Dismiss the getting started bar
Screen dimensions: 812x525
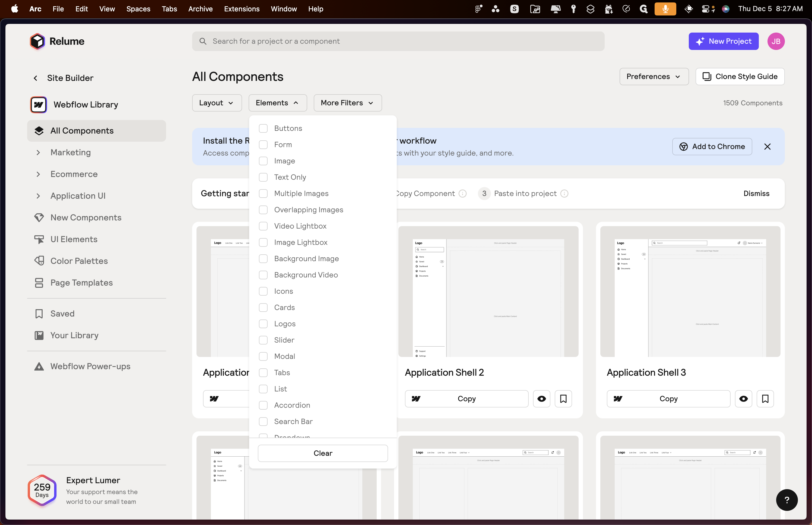(756, 194)
